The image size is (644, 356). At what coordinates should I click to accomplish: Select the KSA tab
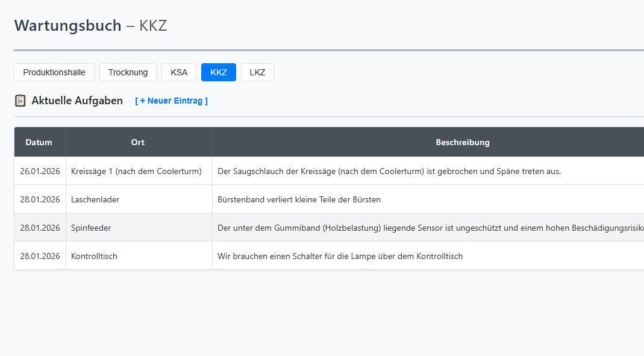pos(179,72)
